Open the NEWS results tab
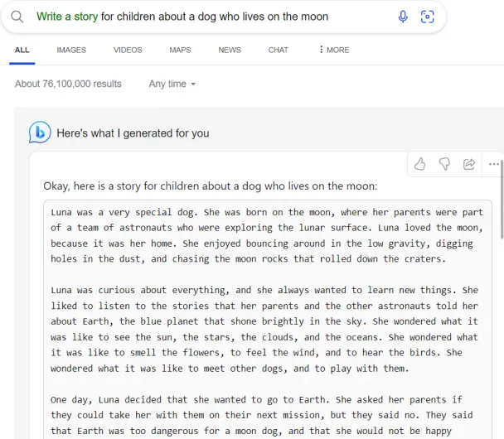The width and height of the screenshot is (504, 439). (230, 50)
